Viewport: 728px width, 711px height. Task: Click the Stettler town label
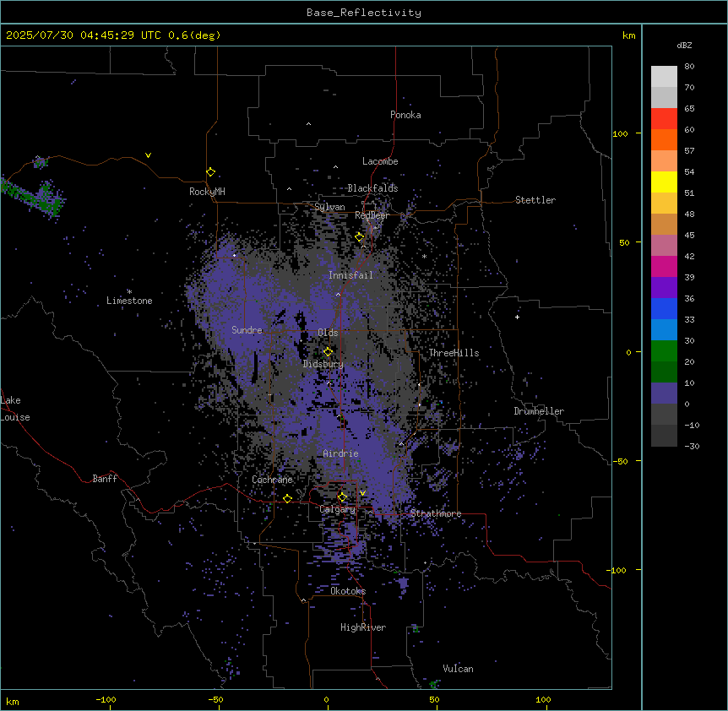(x=535, y=200)
